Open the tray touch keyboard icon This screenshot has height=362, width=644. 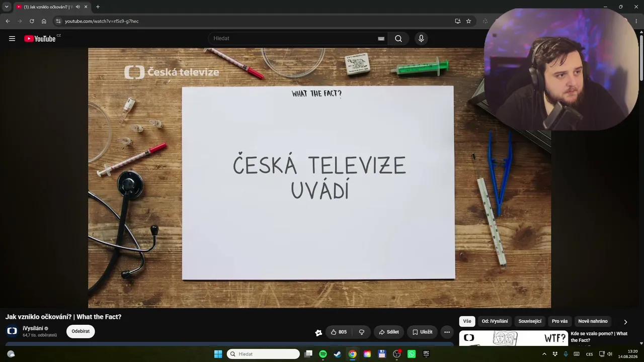point(577,354)
